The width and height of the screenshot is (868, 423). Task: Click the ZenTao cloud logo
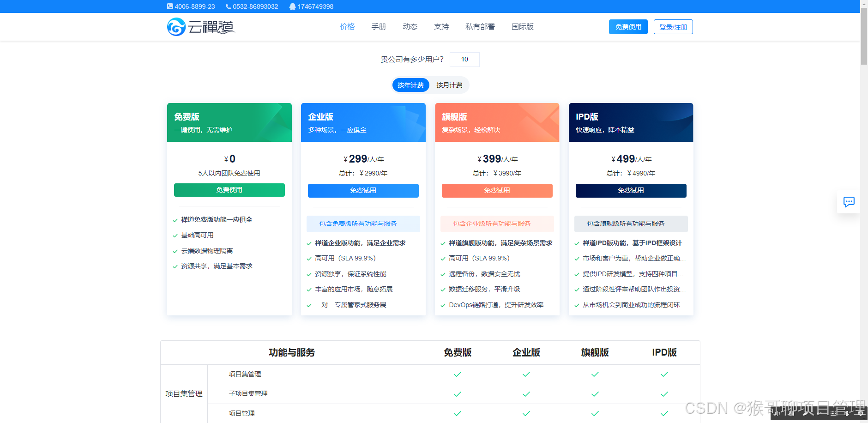pyautogui.click(x=201, y=27)
